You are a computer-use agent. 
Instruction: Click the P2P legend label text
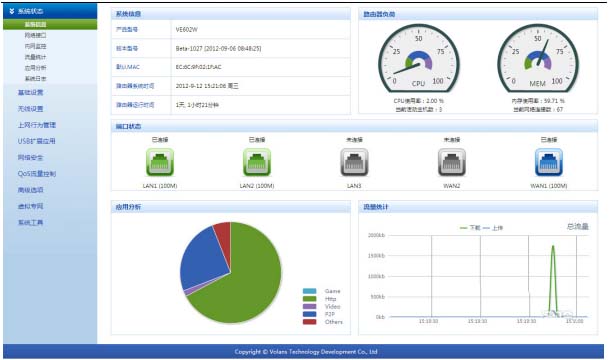click(329, 314)
